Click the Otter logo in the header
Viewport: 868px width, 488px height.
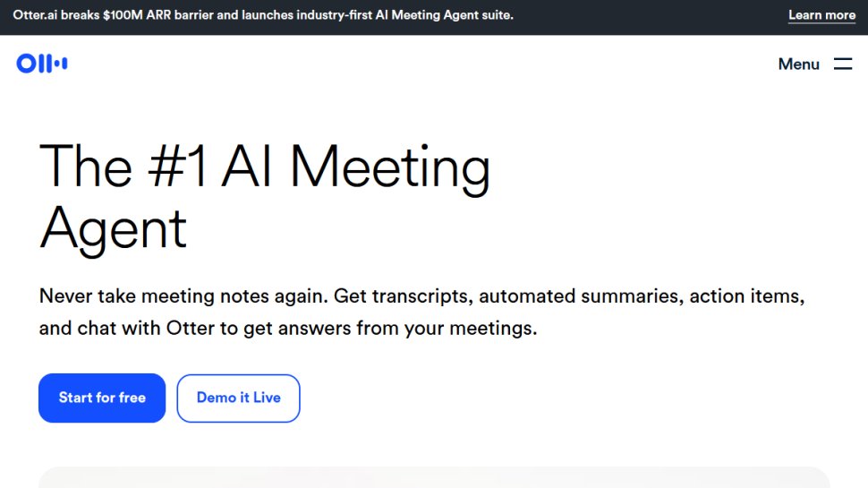pyautogui.click(x=42, y=64)
